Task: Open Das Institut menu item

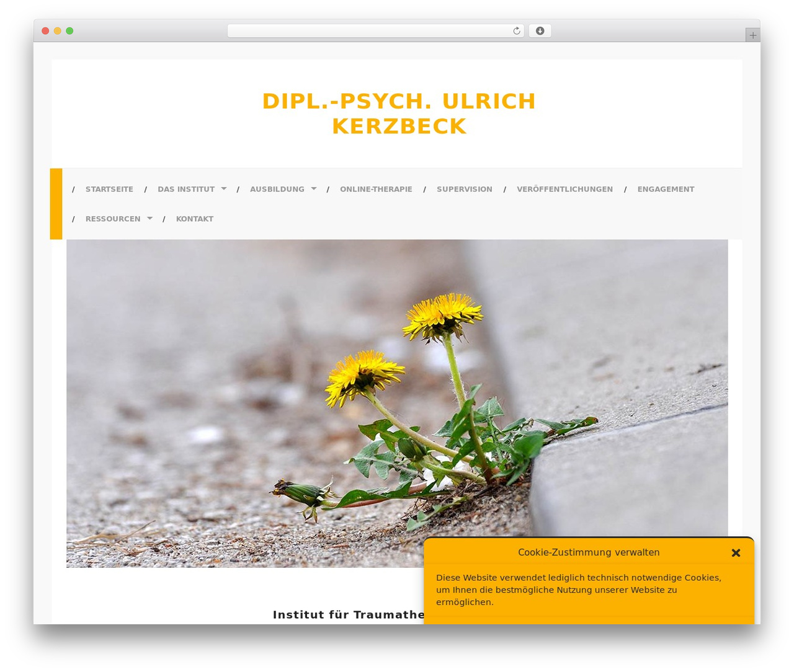Action: pos(186,189)
